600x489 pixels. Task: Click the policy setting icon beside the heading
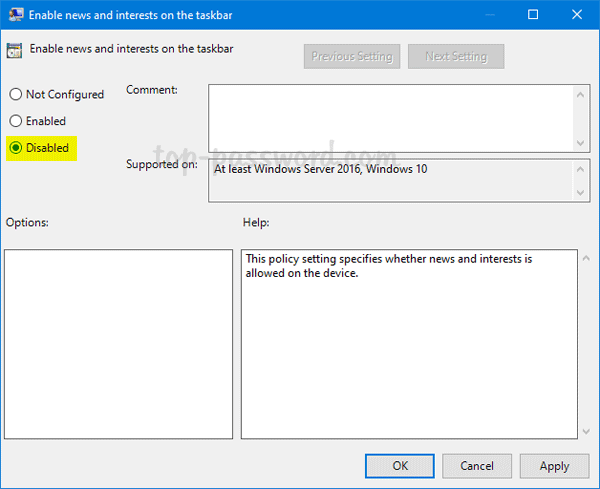[x=14, y=48]
